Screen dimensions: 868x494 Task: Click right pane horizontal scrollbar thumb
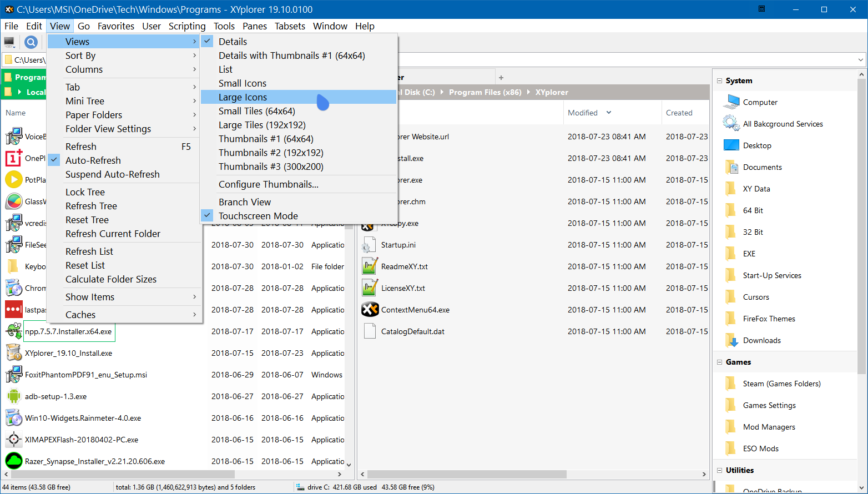(466, 475)
